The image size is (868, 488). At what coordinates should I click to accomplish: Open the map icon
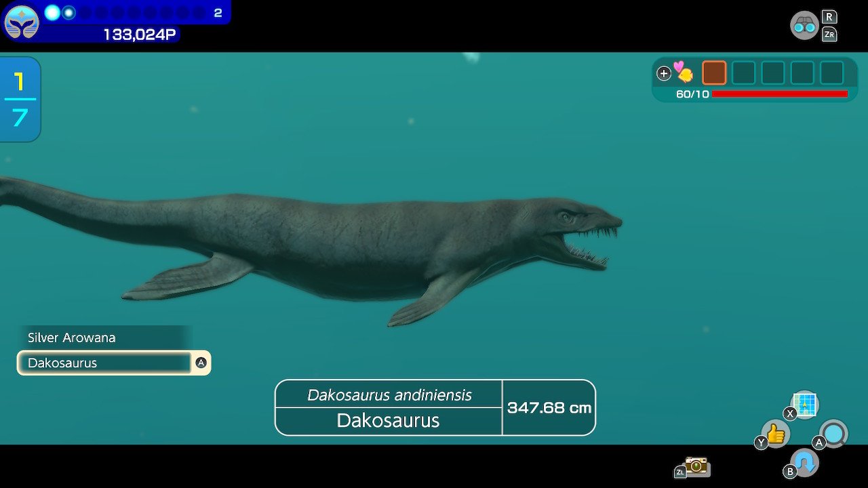tap(805, 405)
